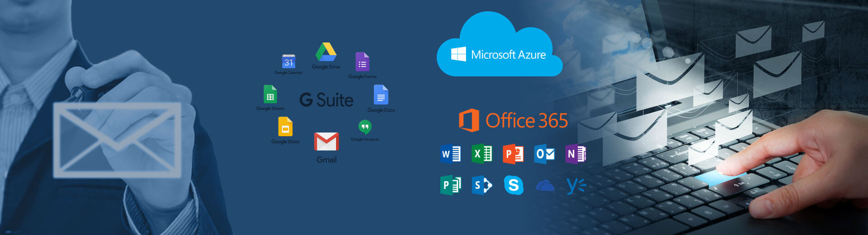Click the Google Slides label
Screen dimensions: 868x235
tap(285, 142)
